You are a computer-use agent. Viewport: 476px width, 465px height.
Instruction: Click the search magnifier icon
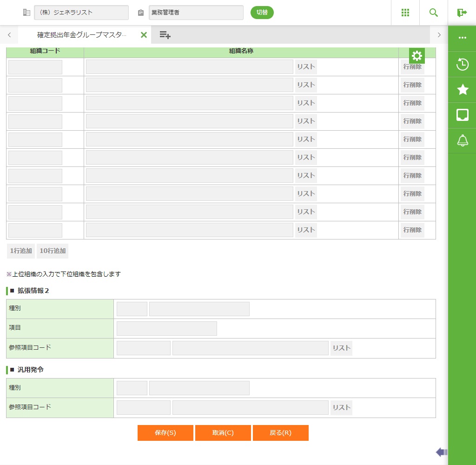[x=433, y=13]
